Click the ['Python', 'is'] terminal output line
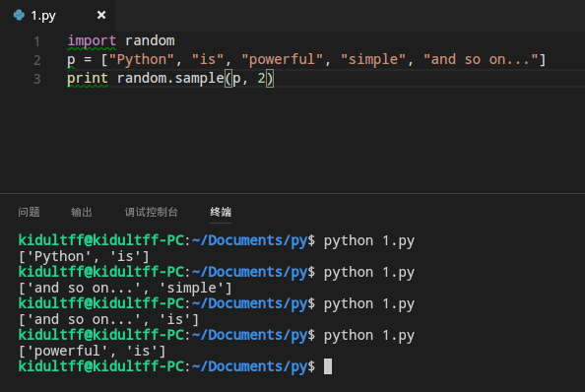Image resolution: width=585 pixels, height=392 pixels. click(84, 257)
